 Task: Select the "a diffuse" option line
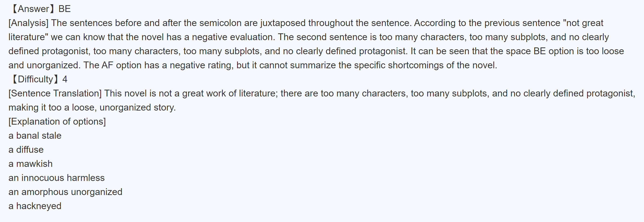click(26, 150)
